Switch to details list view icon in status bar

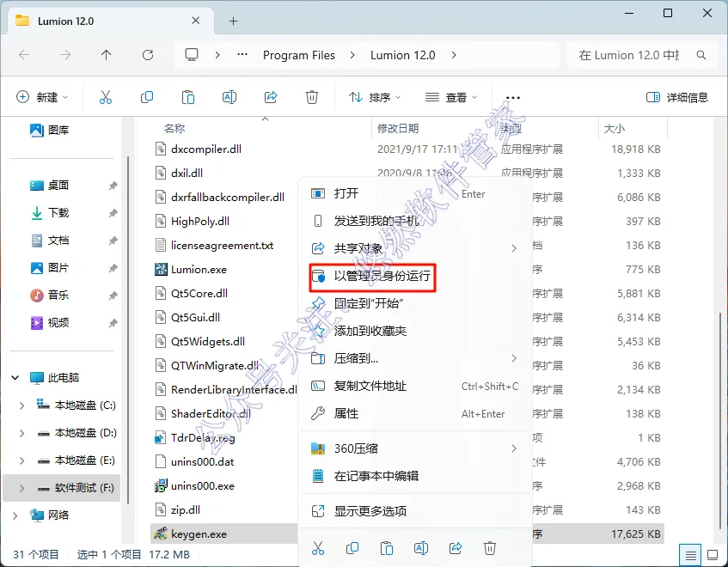[690, 554]
